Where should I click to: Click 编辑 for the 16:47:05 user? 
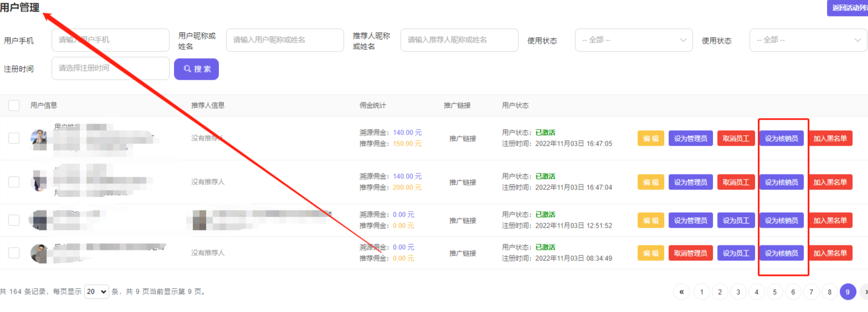651,139
